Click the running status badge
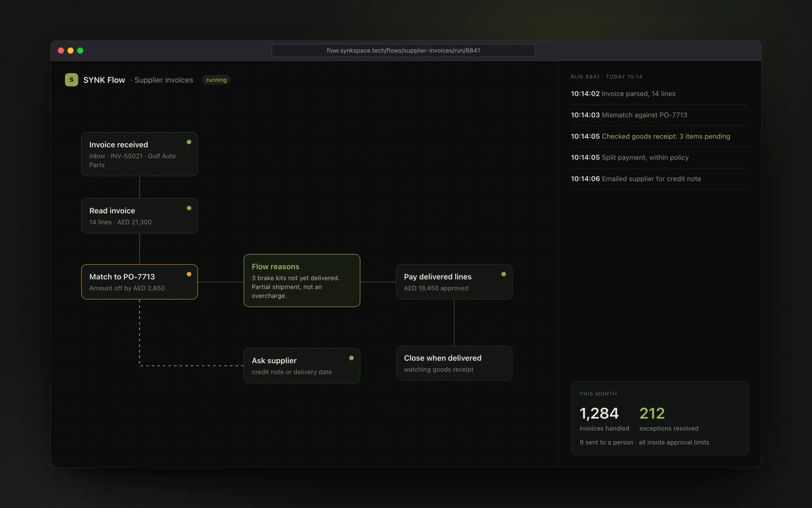 216,80
